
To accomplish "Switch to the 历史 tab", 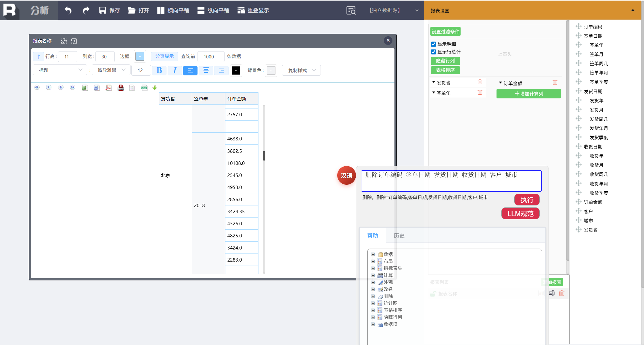I will click(399, 236).
